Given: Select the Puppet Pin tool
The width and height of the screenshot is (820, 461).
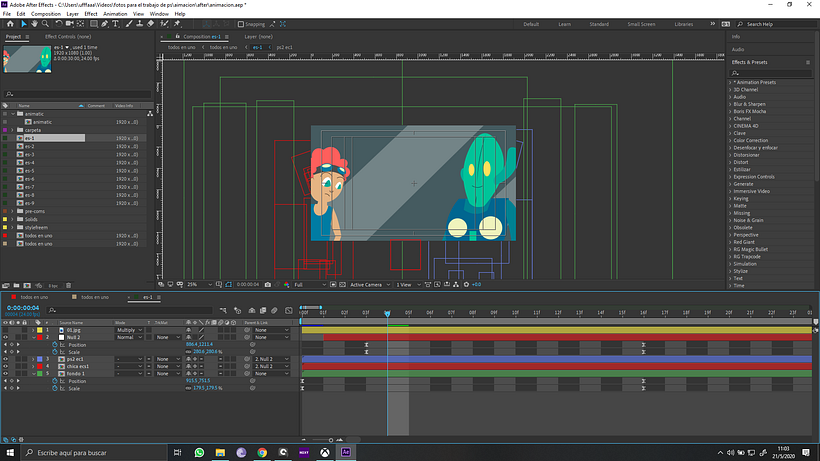Looking at the screenshot, I should coord(177,24).
